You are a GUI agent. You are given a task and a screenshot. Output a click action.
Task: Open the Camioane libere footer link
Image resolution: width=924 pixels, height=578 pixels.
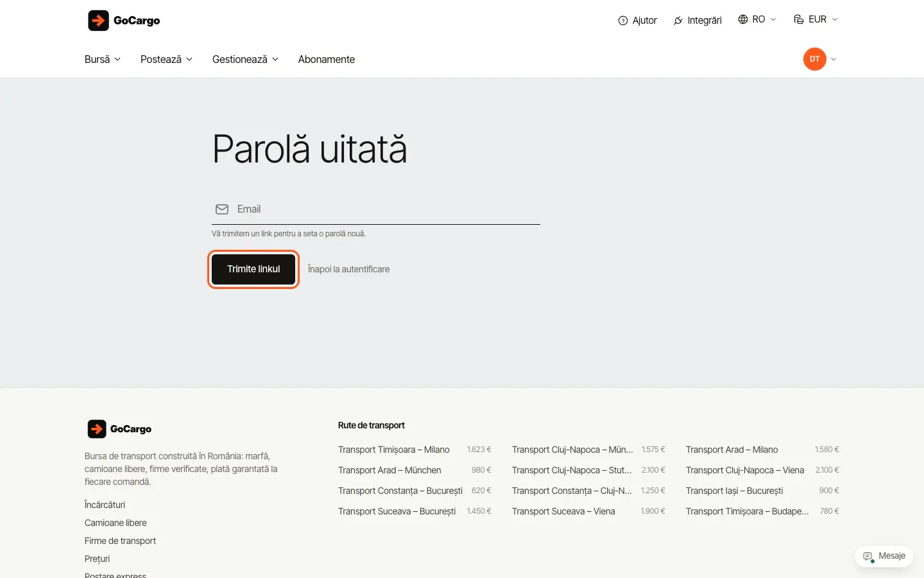click(x=116, y=523)
